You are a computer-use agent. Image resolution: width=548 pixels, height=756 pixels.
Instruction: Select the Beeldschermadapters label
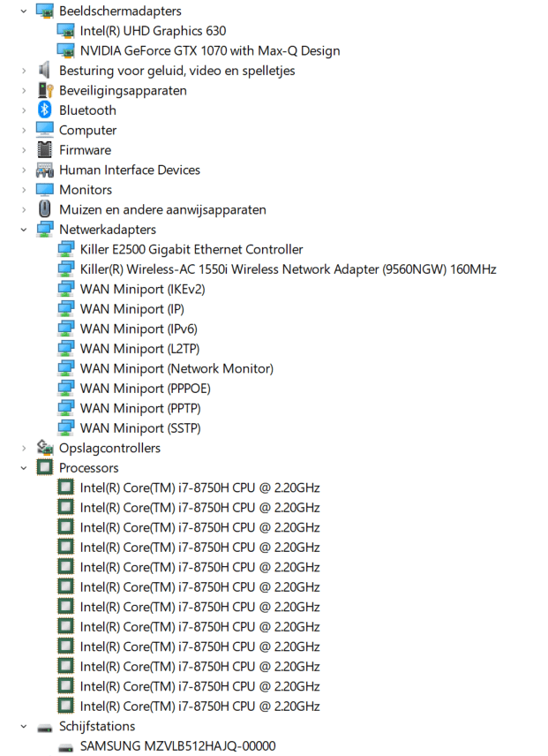(120, 11)
